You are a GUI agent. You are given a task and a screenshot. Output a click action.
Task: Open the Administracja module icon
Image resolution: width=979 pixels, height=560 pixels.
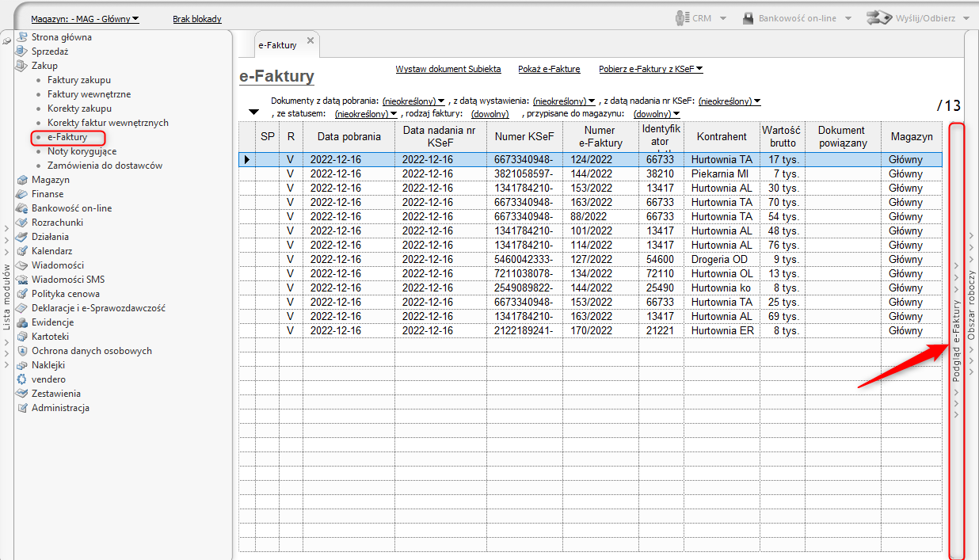click(22, 408)
